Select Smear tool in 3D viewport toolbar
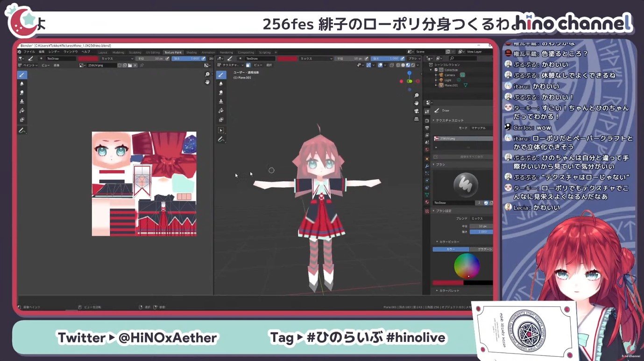The height and width of the screenshot is (361, 644). click(x=221, y=92)
